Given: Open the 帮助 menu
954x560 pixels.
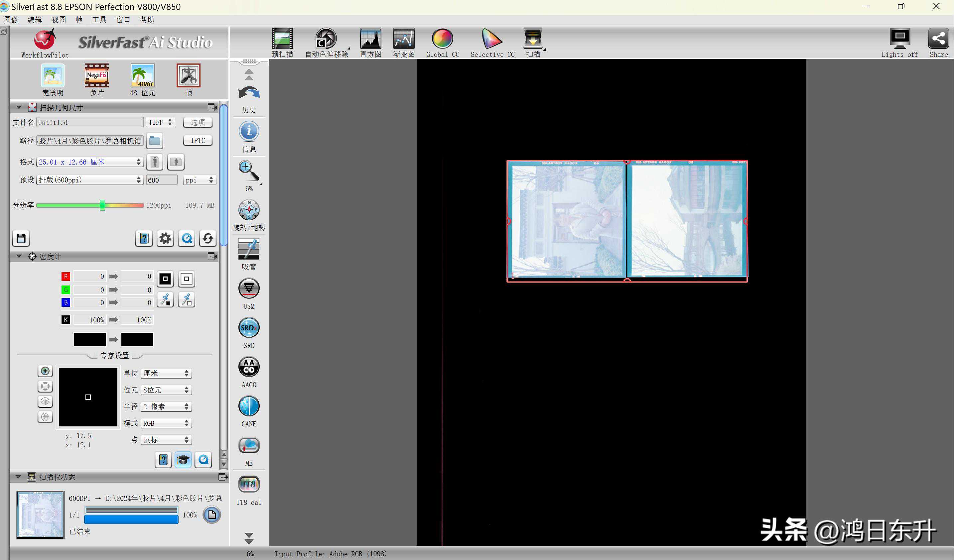Looking at the screenshot, I should (147, 20).
